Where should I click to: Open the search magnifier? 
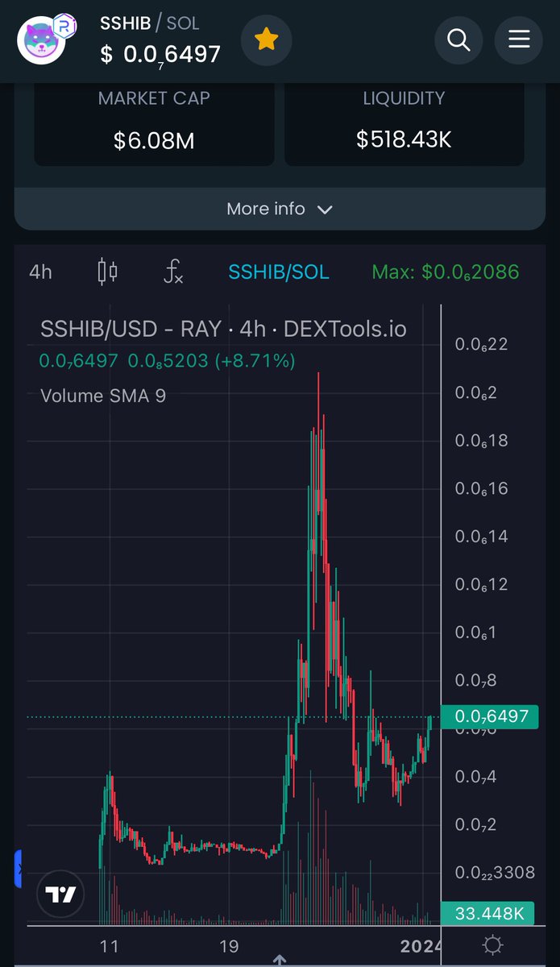[458, 39]
